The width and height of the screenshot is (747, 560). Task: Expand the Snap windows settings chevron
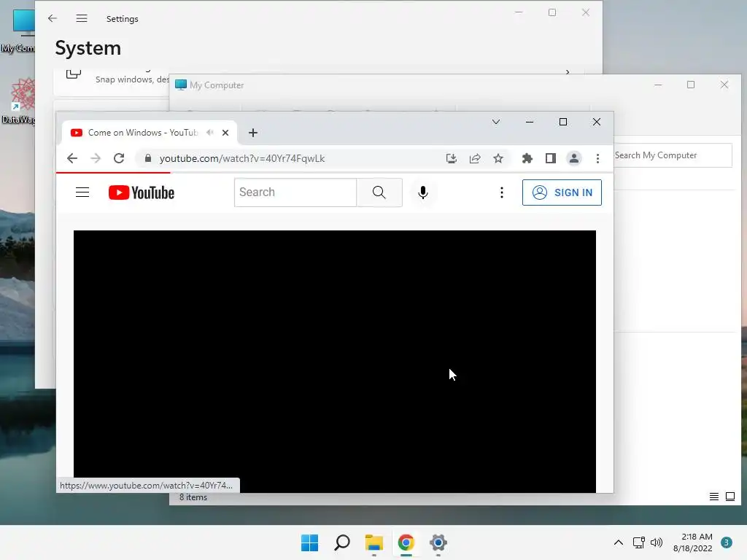568,72
